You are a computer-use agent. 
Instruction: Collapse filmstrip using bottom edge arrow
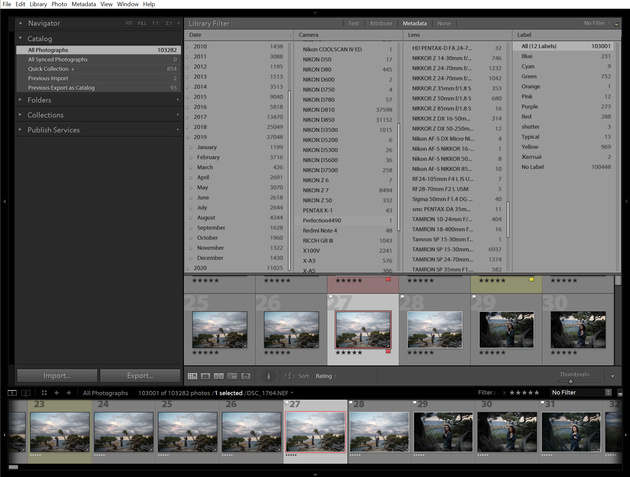[x=315, y=475]
